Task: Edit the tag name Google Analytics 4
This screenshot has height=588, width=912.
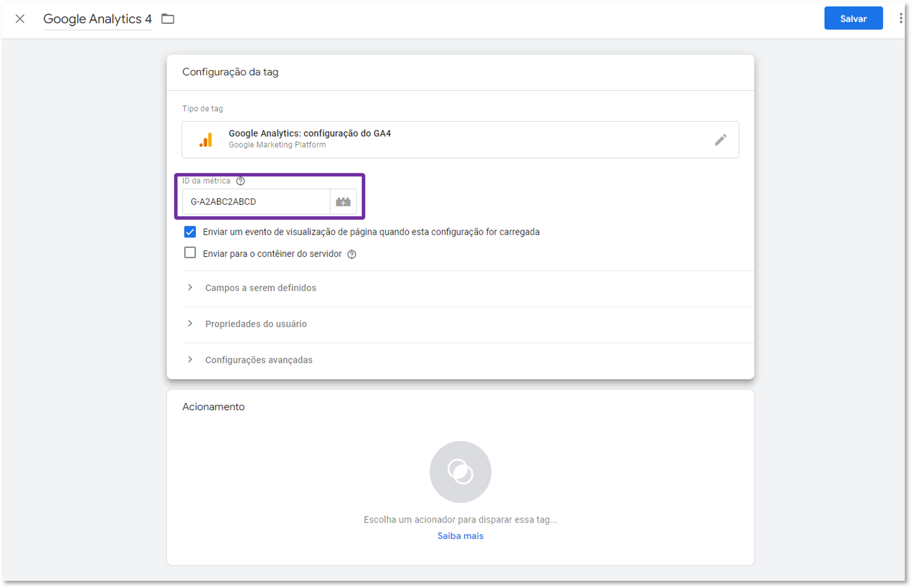Action: click(x=97, y=19)
